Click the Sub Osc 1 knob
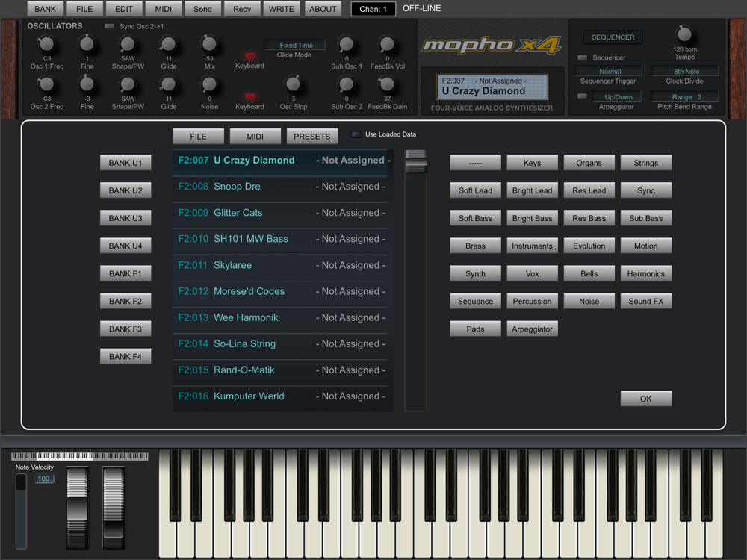This screenshot has width=747, height=560. click(x=347, y=44)
